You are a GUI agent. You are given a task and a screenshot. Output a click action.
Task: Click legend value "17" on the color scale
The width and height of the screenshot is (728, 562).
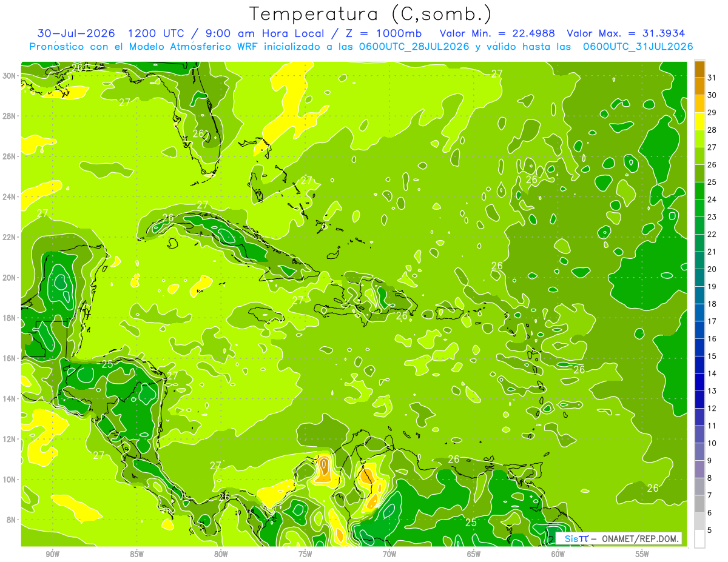click(712, 321)
